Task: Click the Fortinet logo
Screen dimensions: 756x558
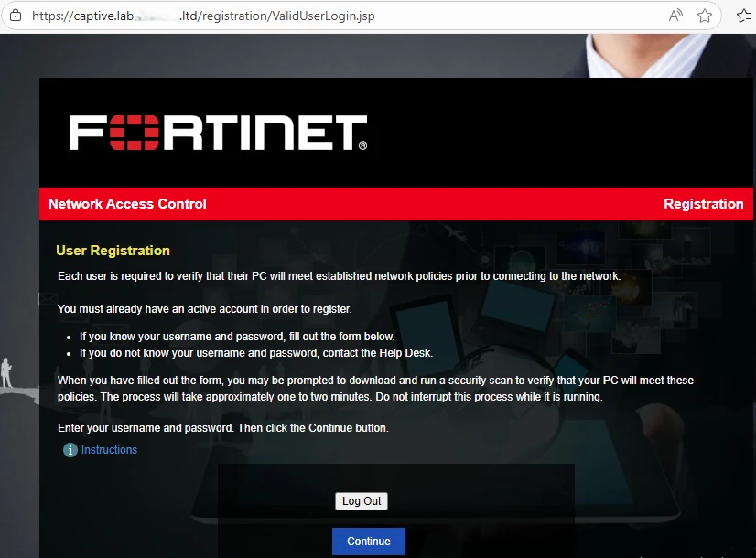Action: (218, 133)
